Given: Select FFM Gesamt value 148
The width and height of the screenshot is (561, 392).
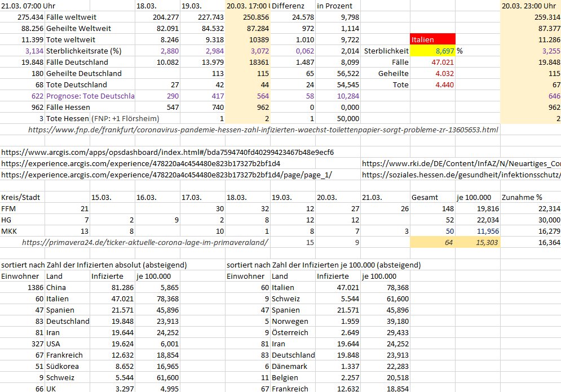Looking at the screenshot, I should (x=432, y=209).
